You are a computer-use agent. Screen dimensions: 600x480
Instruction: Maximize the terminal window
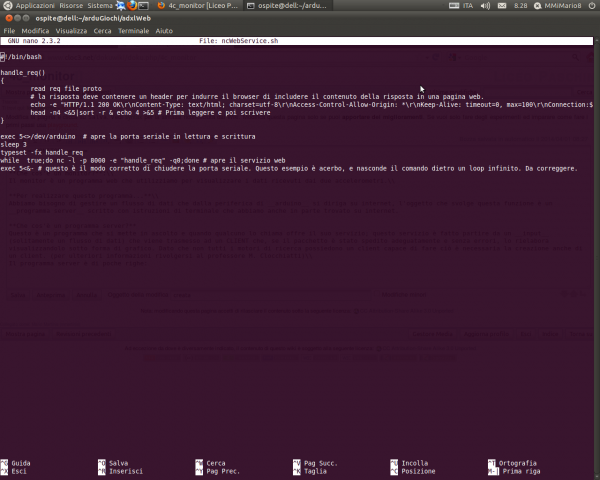point(26,18)
